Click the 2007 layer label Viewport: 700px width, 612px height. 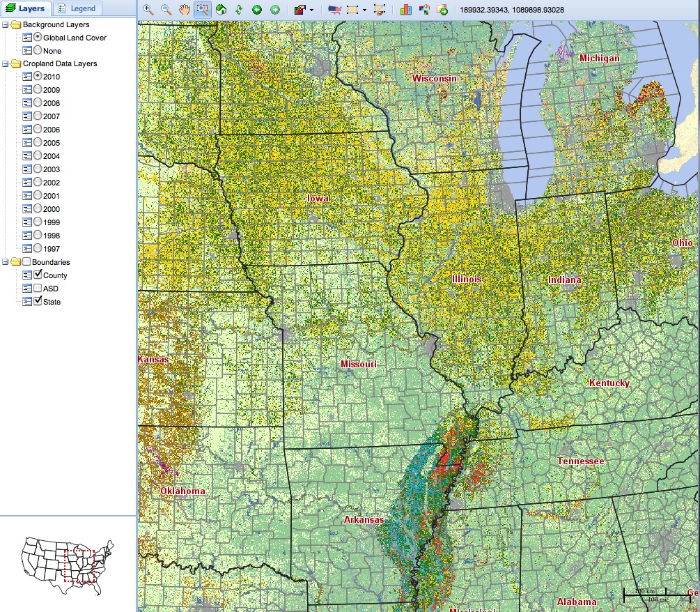[x=52, y=116]
